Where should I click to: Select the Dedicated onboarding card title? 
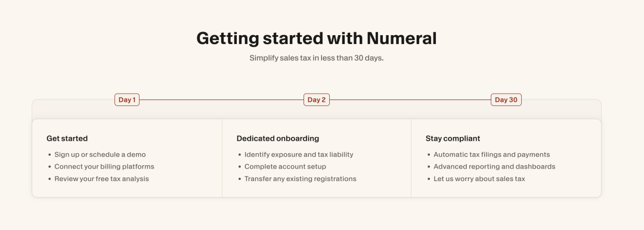(278, 138)
